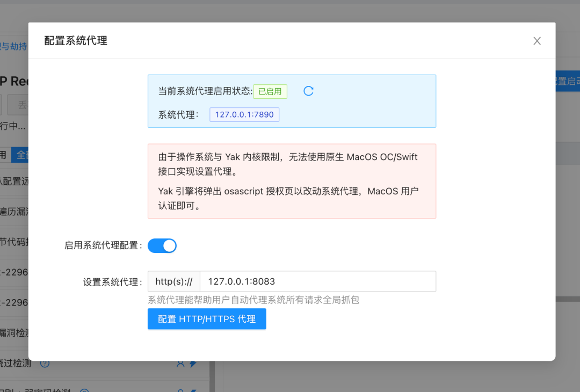Screen dimensions: 580x392
Task: Click the green 已启用 status tag
Action: coord(270,91)
